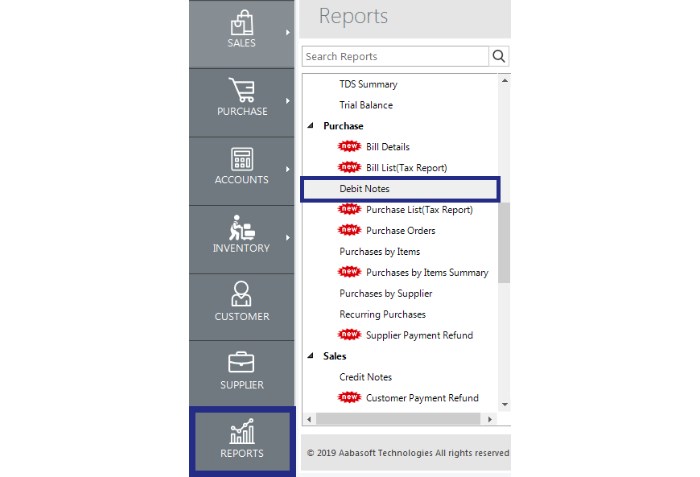Expand the Inventory submenu arrow
The width and height of the screenshot is (700, 477).
click(x=288, y=238)
